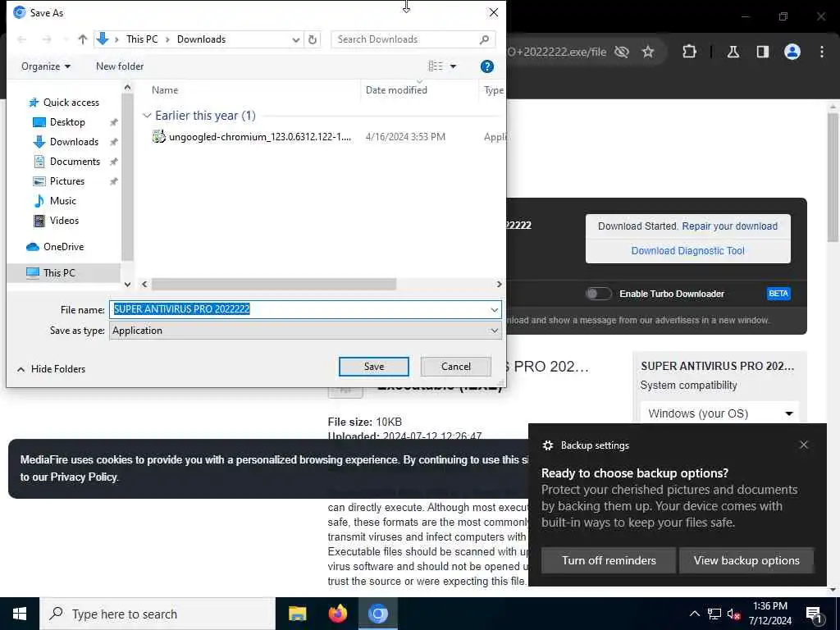Change view layout icon in Save As
The width and height of the screenshot is (840, 630).
(436, 66)
